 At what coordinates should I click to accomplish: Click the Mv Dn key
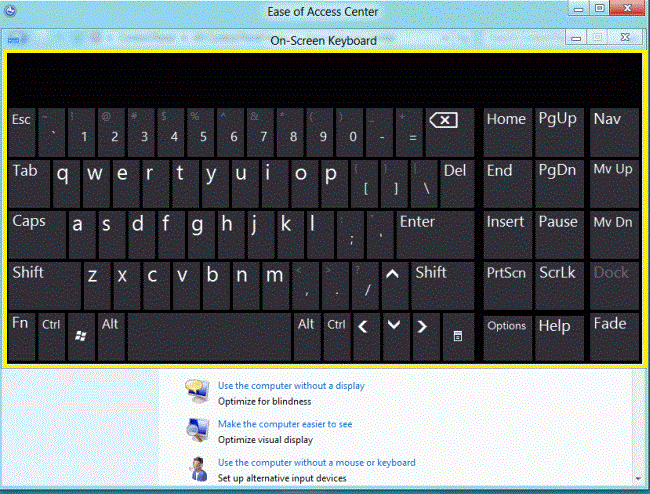615,235
